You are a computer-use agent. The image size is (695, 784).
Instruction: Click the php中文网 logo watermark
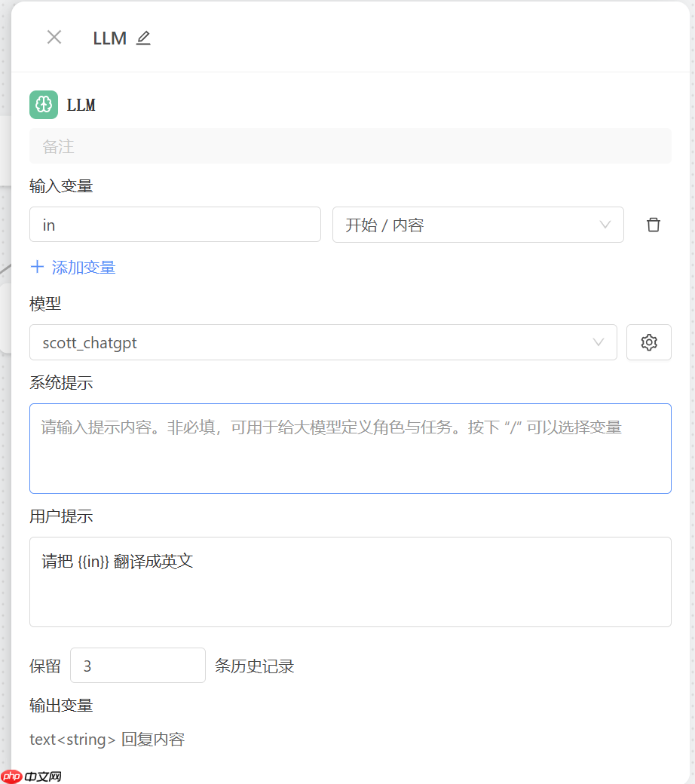(x=30, y=775)
